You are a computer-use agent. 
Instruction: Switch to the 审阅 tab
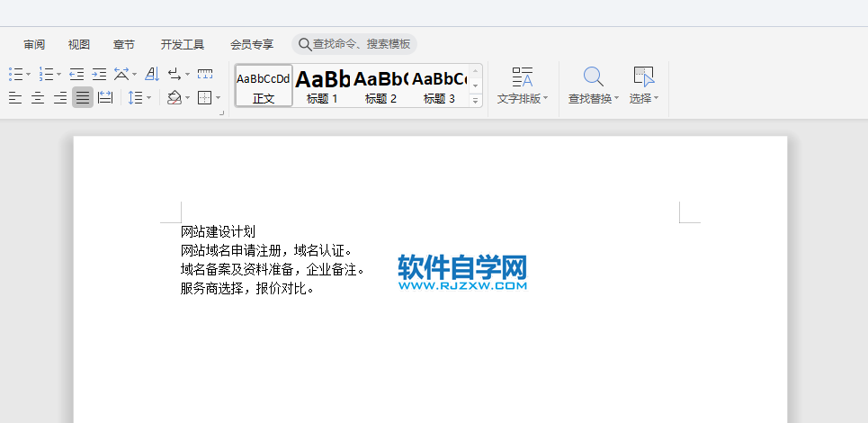(34, 45)
